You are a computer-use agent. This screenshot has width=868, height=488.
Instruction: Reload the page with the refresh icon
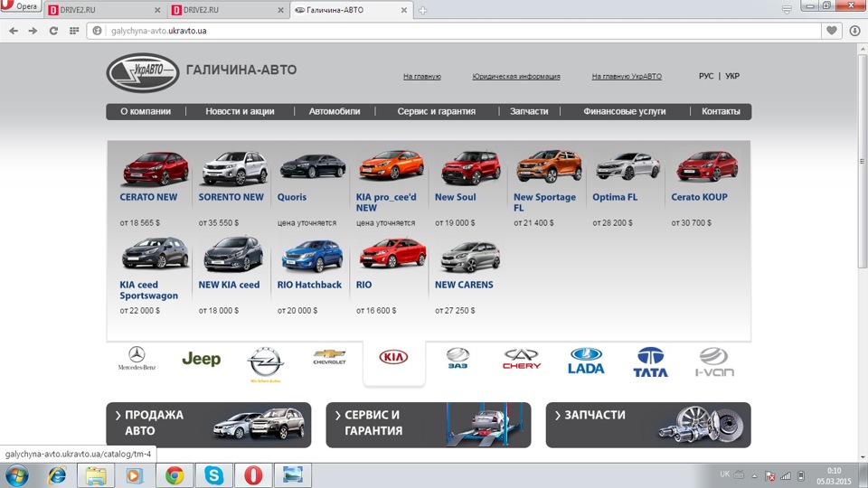click(x=53, y=31)
